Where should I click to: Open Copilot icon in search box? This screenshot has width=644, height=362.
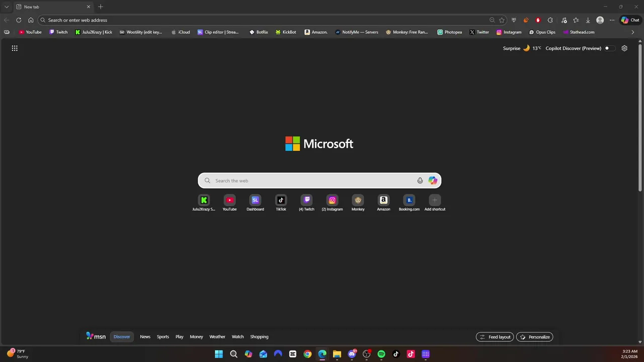pos(433,180)
